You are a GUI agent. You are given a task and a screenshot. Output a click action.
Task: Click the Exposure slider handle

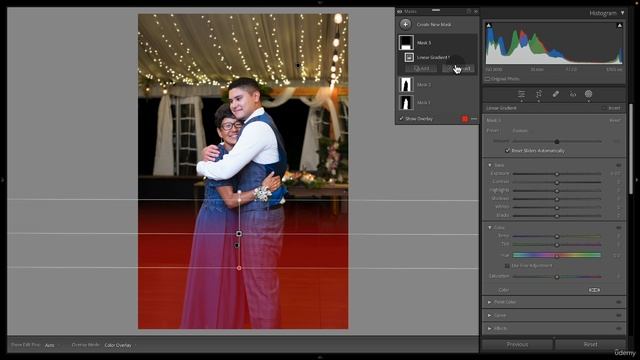click(557, 174)
